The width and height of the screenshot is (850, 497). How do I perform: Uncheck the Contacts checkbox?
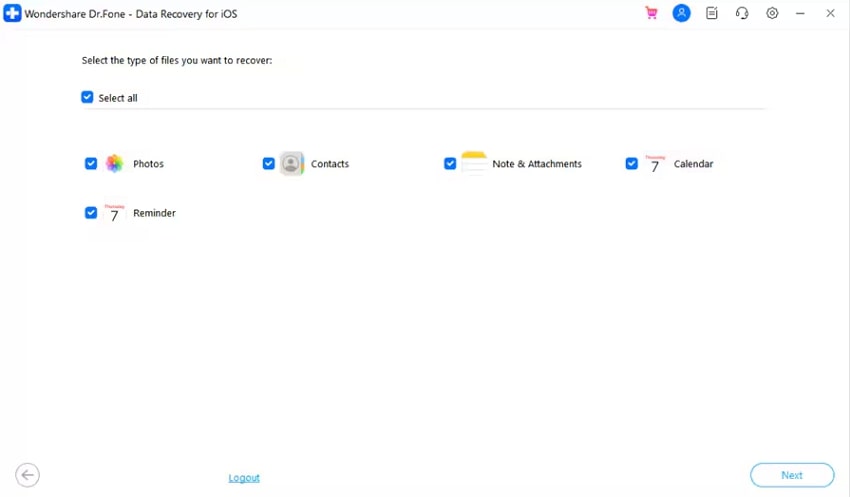268,163
